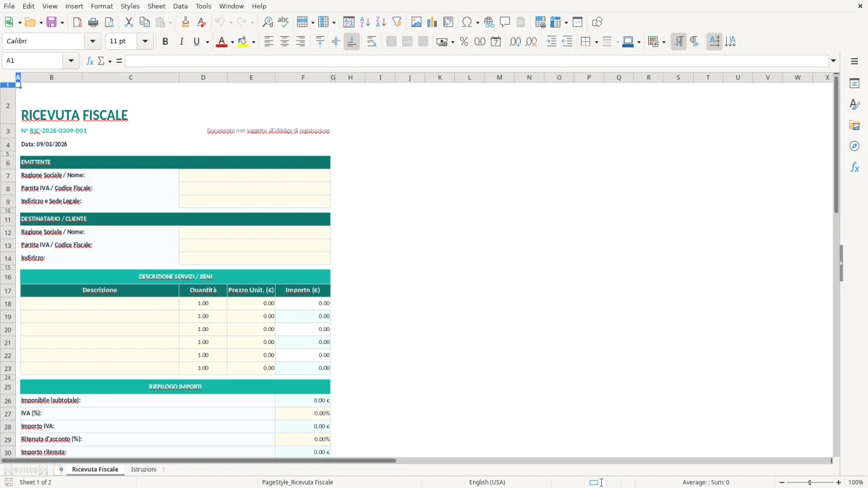This screenshot has width=868, height=488.
Task: Apply the red font color swatch
Action: click(x=221, y=42)
